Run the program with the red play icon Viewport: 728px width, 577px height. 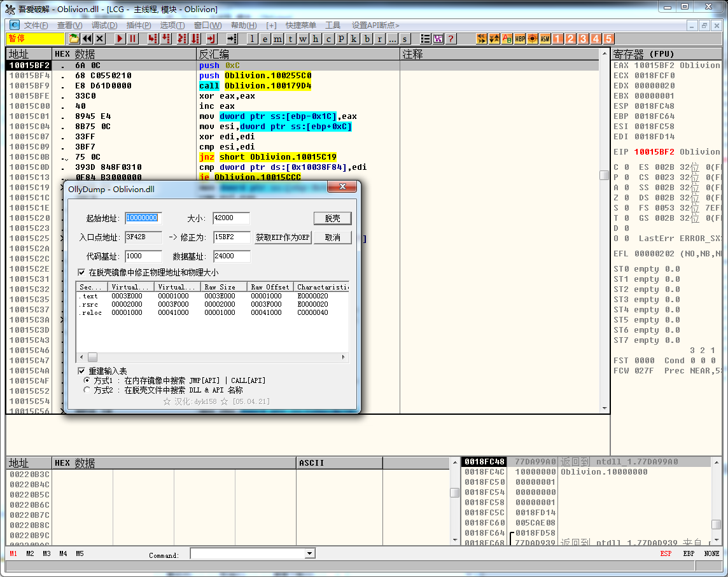click(120, 39)
